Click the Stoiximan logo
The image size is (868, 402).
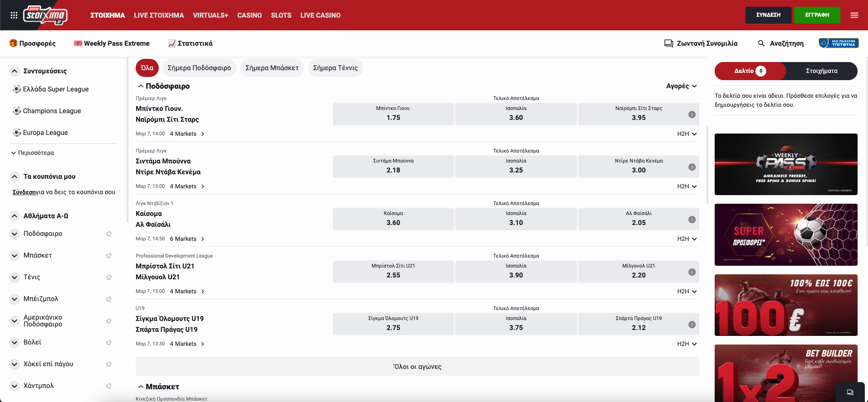point(45,15)
